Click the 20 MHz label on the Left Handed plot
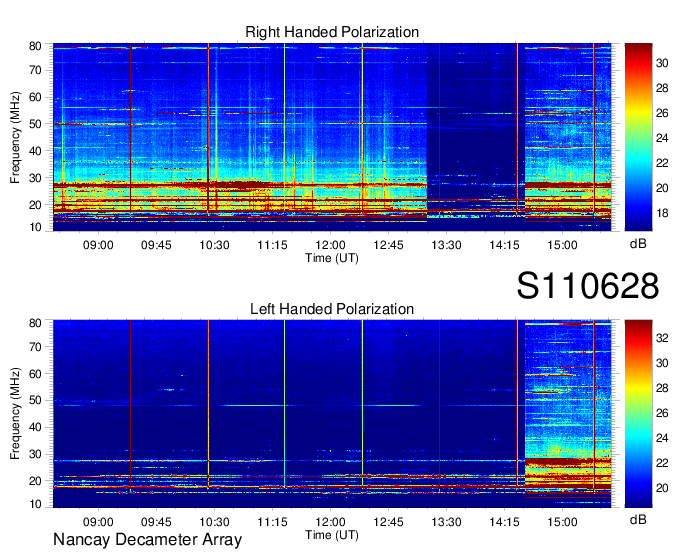 click(x=35, y=481)
